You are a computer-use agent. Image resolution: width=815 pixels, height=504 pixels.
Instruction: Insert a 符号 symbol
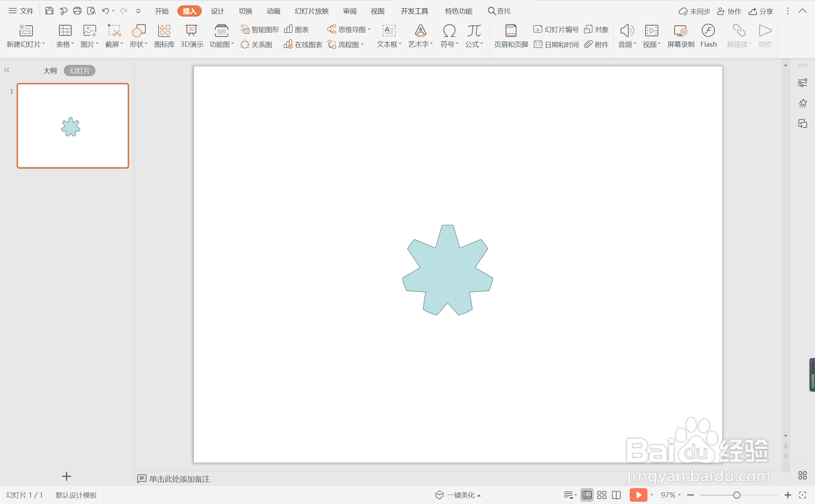449,36
